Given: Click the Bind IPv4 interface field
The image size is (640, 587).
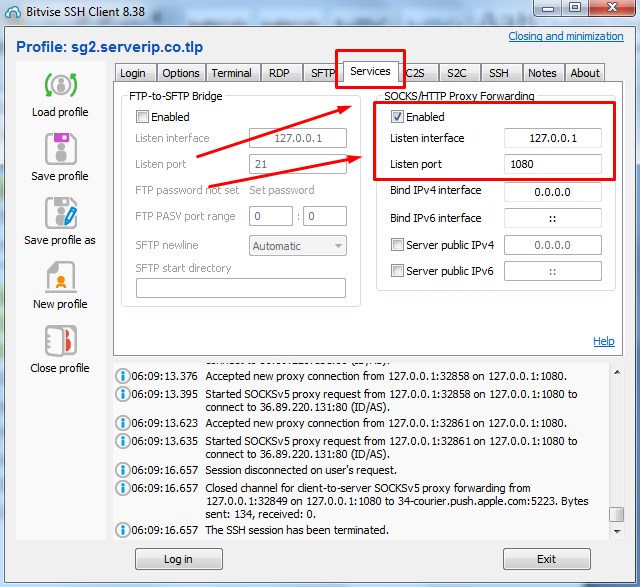Looking at the screenshot, I should [553, 192].
